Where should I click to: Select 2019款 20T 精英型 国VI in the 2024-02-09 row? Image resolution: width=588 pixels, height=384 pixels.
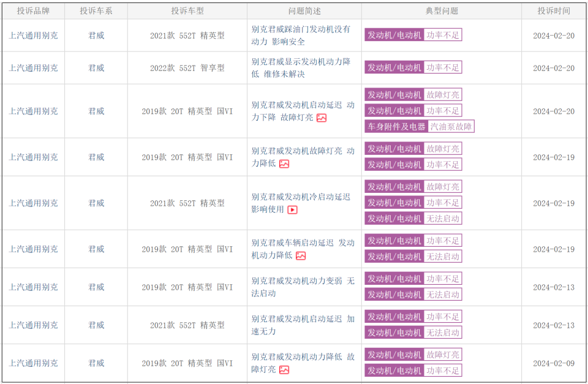187,363
